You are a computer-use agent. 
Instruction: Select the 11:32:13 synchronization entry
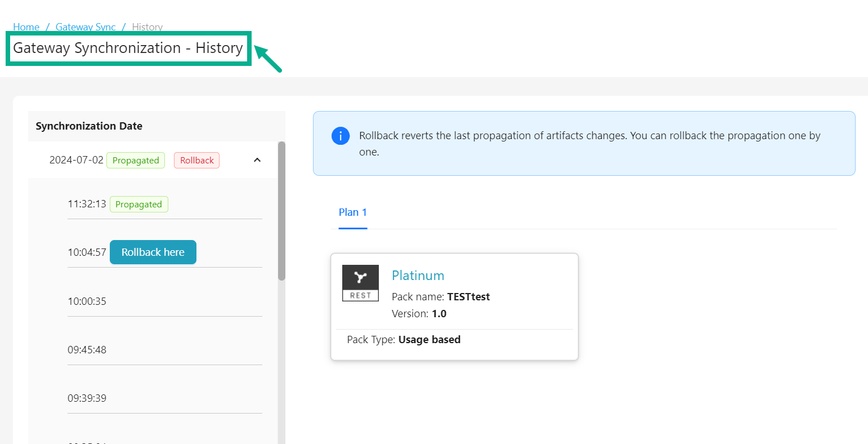[x=87, y=204]
